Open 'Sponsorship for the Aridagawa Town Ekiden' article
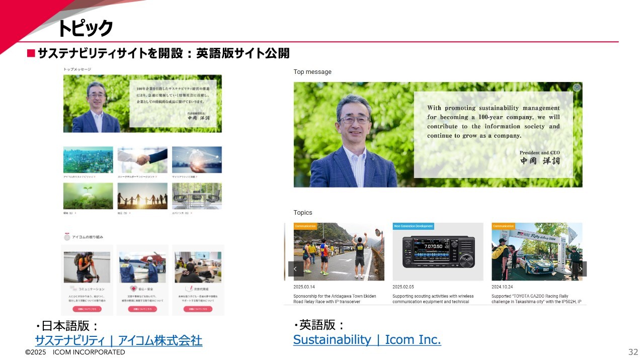This screenshot has height=362, width=644. pyautogui.click(x=335, y=299)
